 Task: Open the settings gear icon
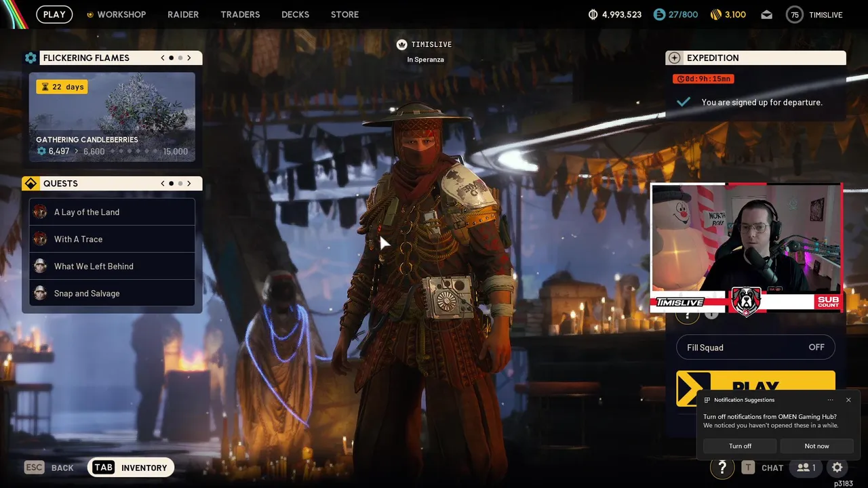(837, 468)
